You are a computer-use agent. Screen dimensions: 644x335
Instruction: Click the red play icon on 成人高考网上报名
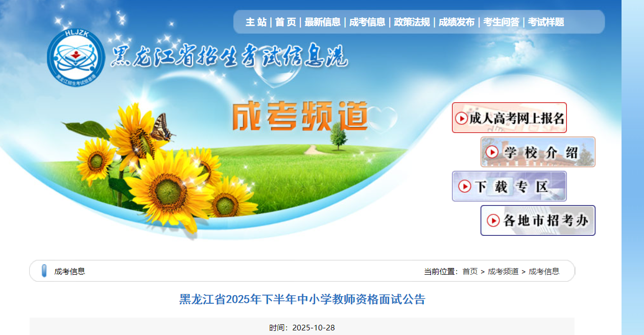click(462, 118)
